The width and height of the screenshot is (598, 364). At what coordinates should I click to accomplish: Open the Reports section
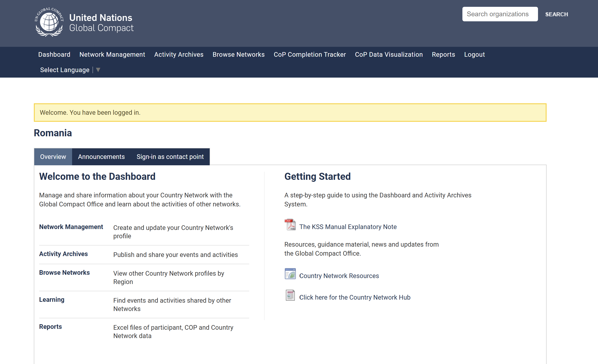tap(444, 54)
